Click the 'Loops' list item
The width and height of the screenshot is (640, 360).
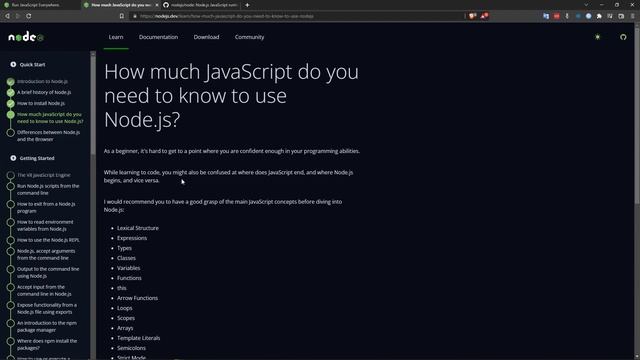tap(124, 308)
